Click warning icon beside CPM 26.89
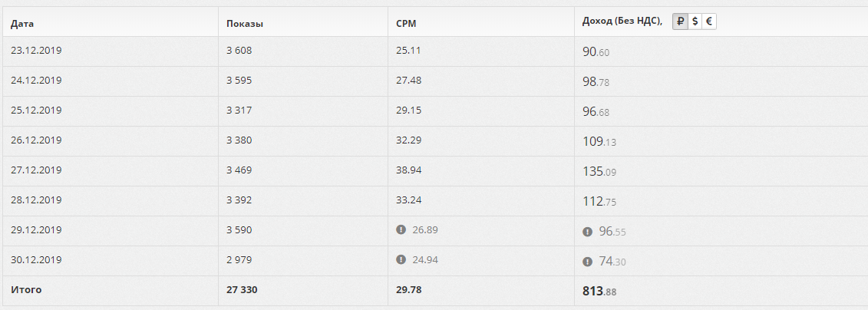 point(401,229)
